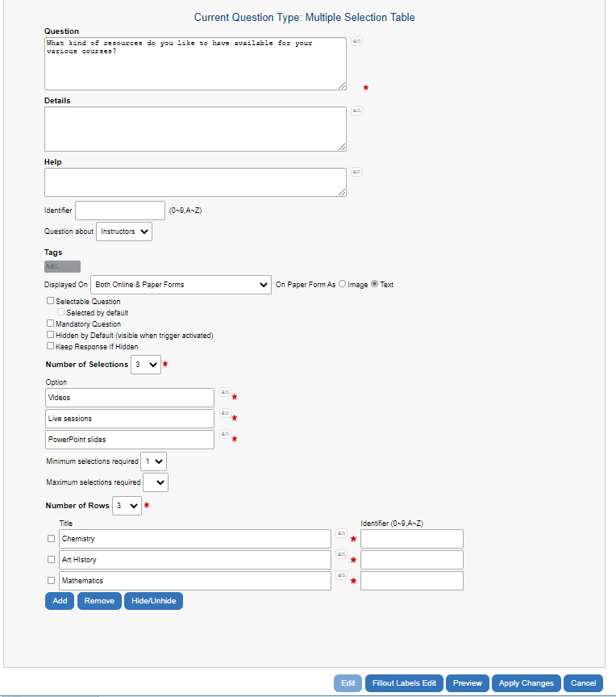
Task: Click the 'en' language icon beside Details field
Action: 356,111
